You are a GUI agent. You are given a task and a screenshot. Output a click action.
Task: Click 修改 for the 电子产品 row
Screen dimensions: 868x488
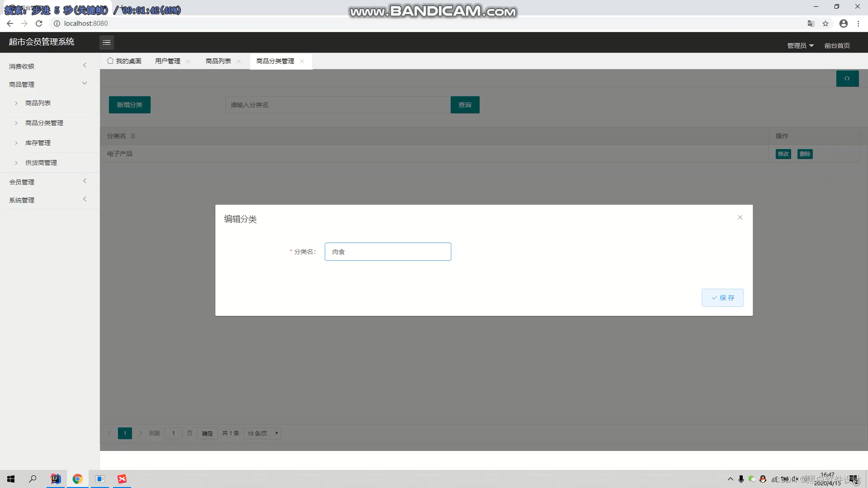click(x=783, y=154)
